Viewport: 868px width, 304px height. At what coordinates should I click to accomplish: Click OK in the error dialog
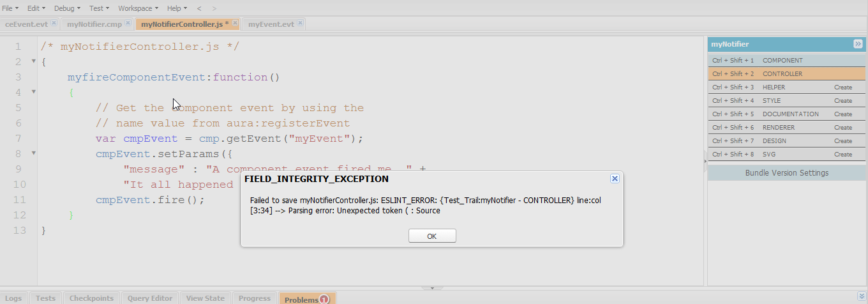click(432, 236)
